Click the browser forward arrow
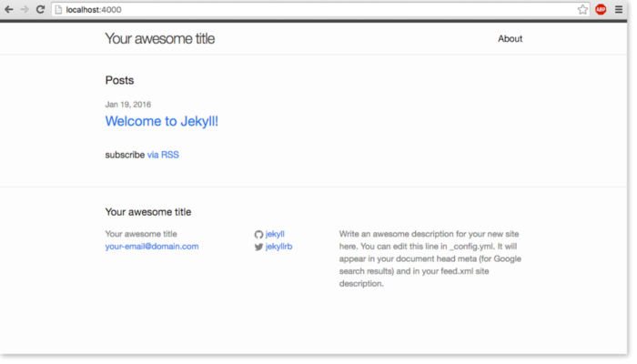Screen dimensions: 637x364 pos(25,9)
